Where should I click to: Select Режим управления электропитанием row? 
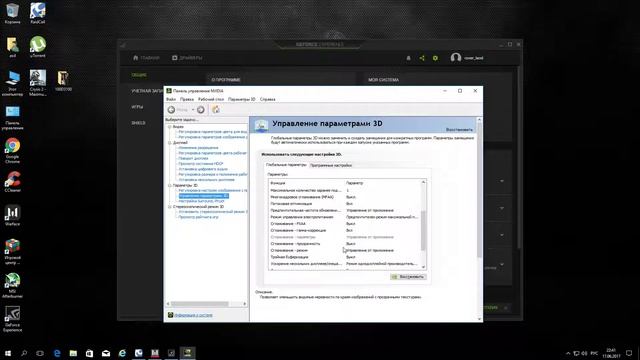pos(345,217)
